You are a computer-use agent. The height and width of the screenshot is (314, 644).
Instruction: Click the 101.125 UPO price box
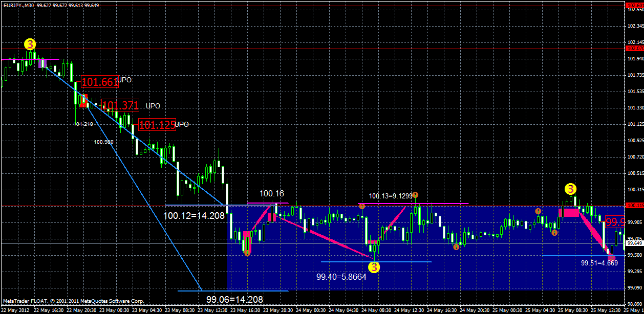157,124
